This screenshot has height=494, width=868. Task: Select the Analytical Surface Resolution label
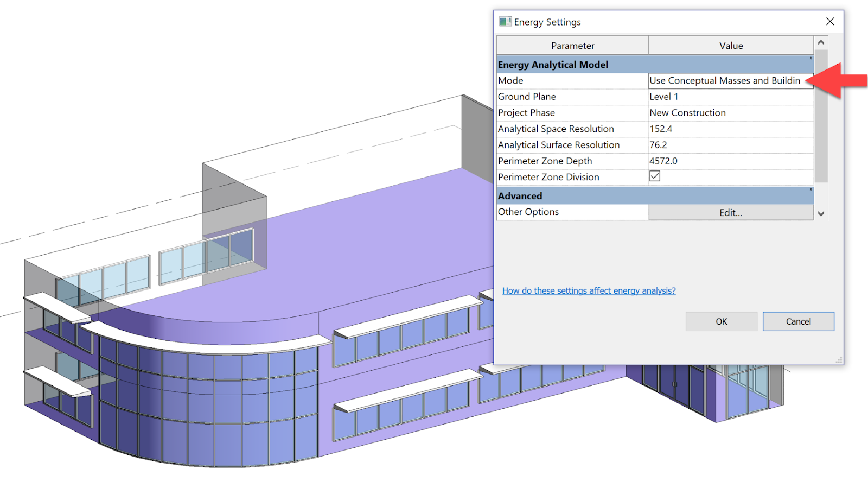[x=559, y=145]
